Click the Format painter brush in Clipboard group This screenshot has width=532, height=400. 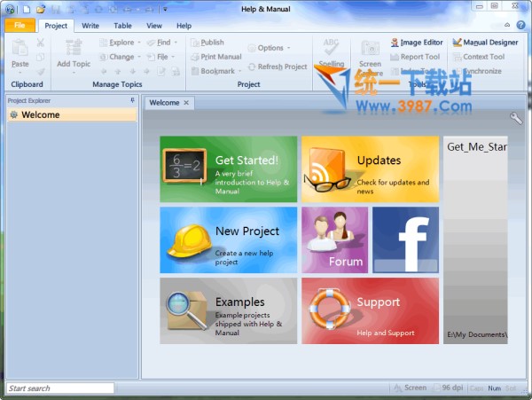click(41, 71)
